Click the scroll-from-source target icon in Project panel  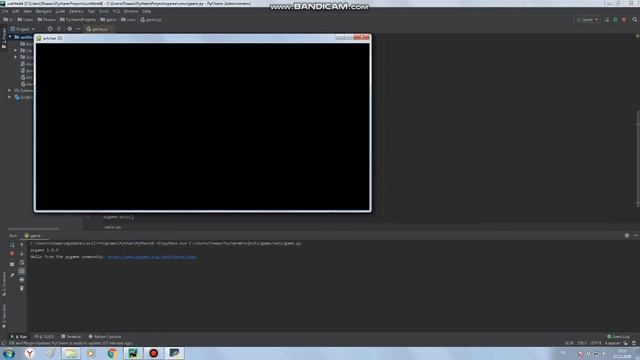tap(50, 29)
